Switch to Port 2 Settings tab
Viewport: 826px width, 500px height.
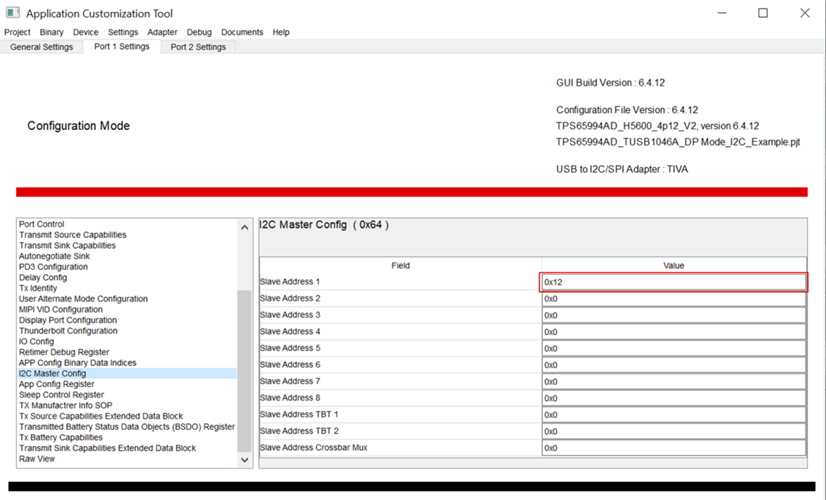pos(198,47)
